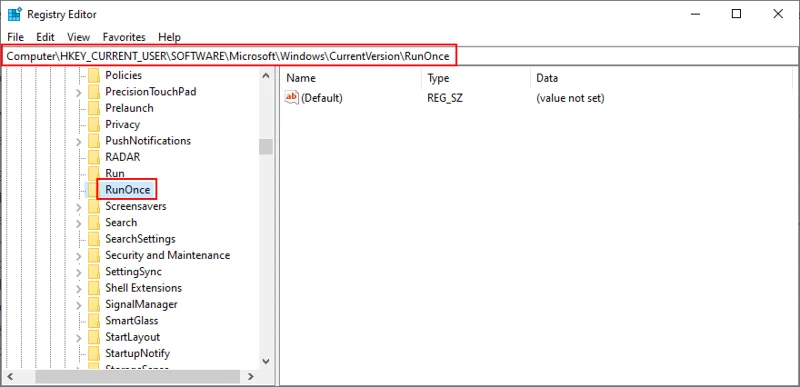The image size is (800, 387).
Task: Click the registry path address bar
Action: 399,56
